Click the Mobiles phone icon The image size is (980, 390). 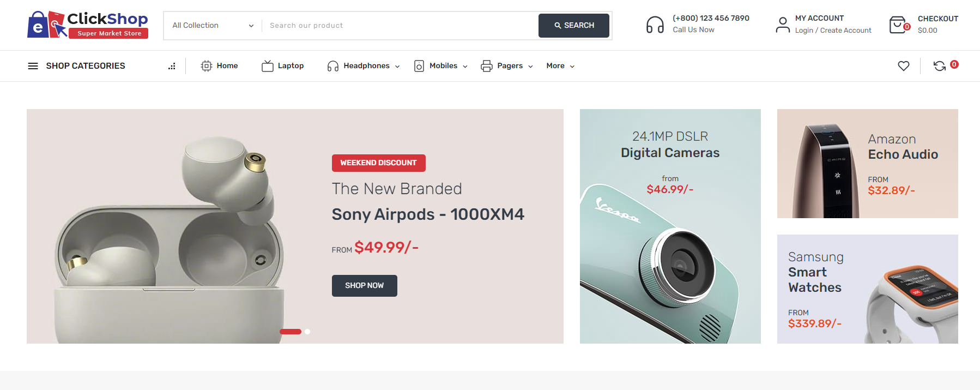point(419,65)
